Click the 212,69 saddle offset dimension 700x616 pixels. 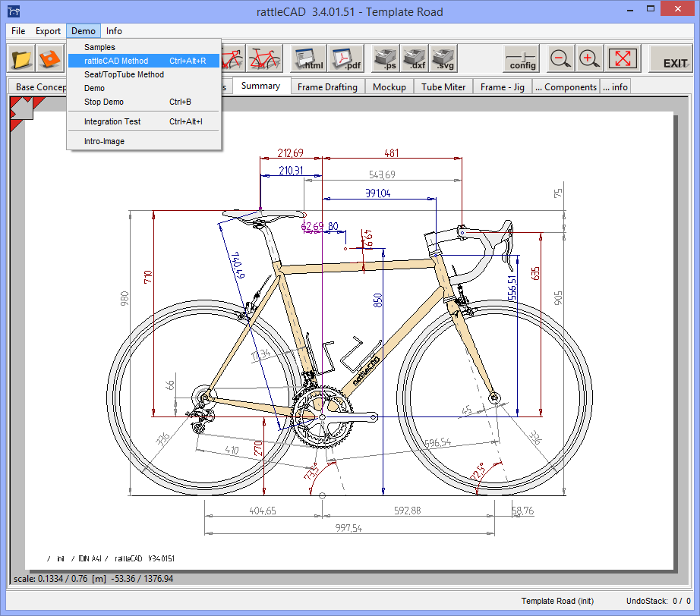pos(290,153)
